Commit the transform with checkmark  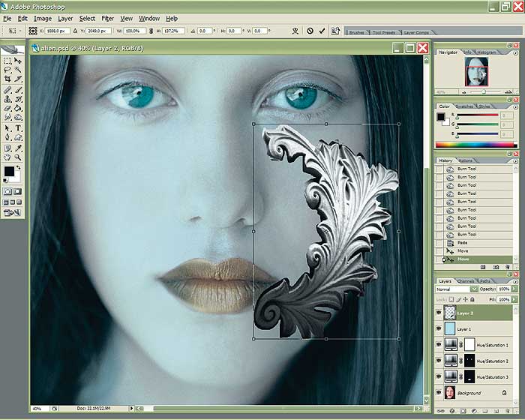[322, 31]
